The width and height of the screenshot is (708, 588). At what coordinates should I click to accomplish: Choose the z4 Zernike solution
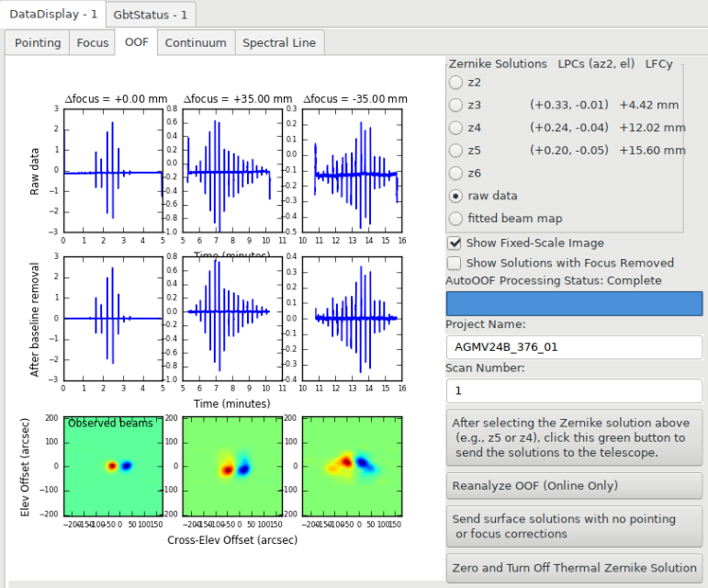(456, 128)
